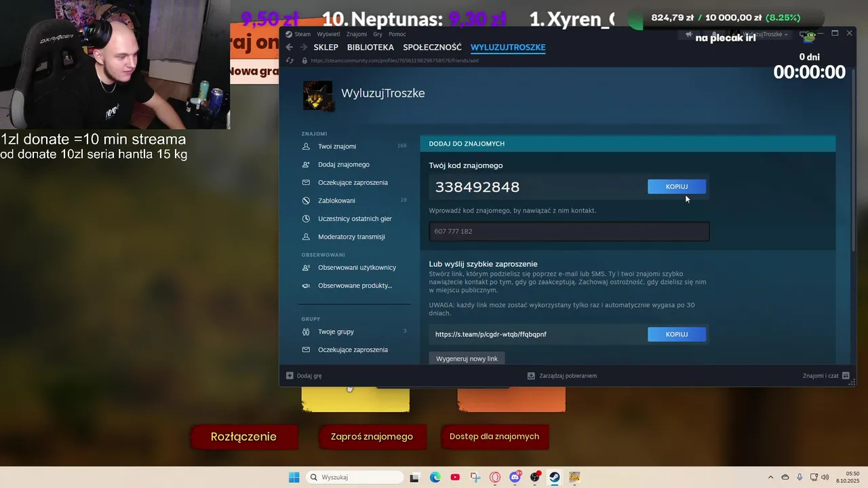The image size is (868, 488).
Task: Click the Obserwowane produkty megaphone icon
Action: 306,285
